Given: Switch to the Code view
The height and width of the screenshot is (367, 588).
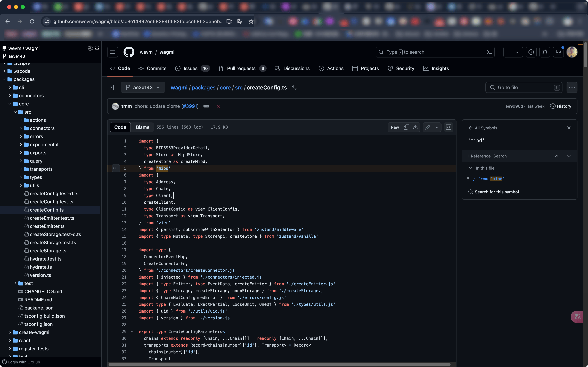Looking at the screenshot, I should 120,127.
